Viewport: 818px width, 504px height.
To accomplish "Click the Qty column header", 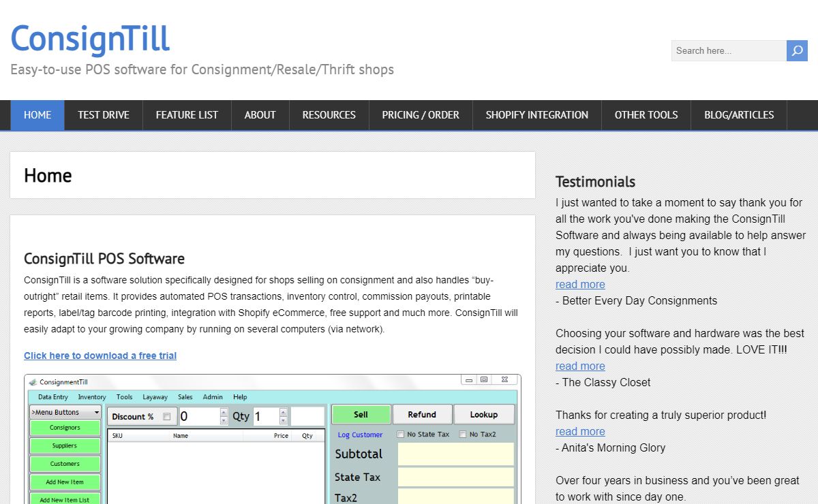I will click(308, 436).
